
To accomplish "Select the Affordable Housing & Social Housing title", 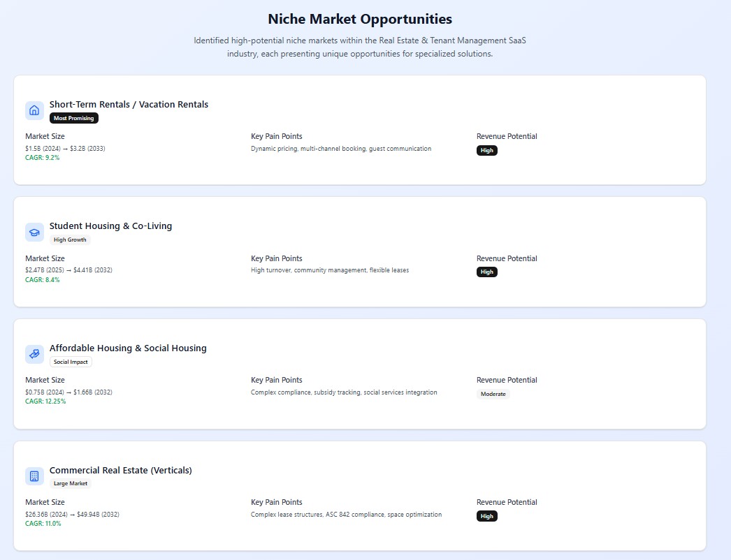I will coord(128,348).
